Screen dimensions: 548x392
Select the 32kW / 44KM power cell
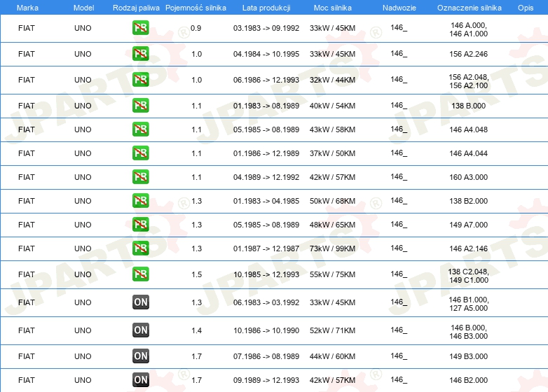(332, 80)
